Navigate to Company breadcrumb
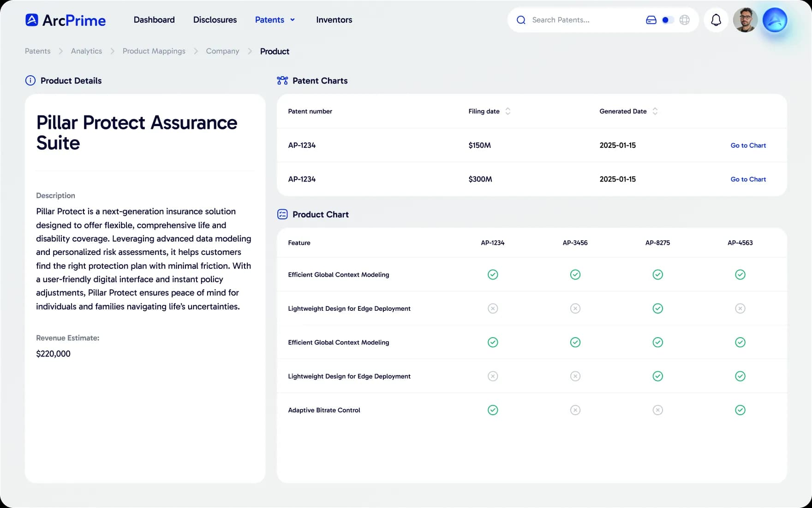 click(x=222, y=51)
